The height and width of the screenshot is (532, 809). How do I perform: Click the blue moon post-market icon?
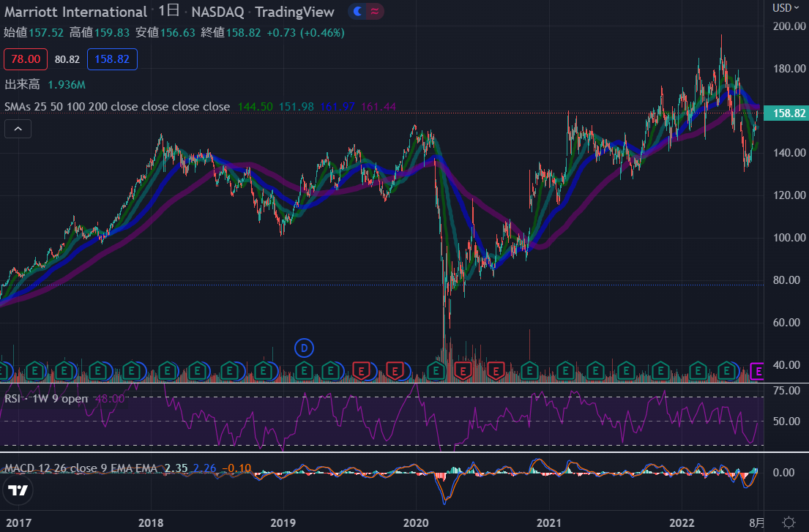click(x=357, y=11)
